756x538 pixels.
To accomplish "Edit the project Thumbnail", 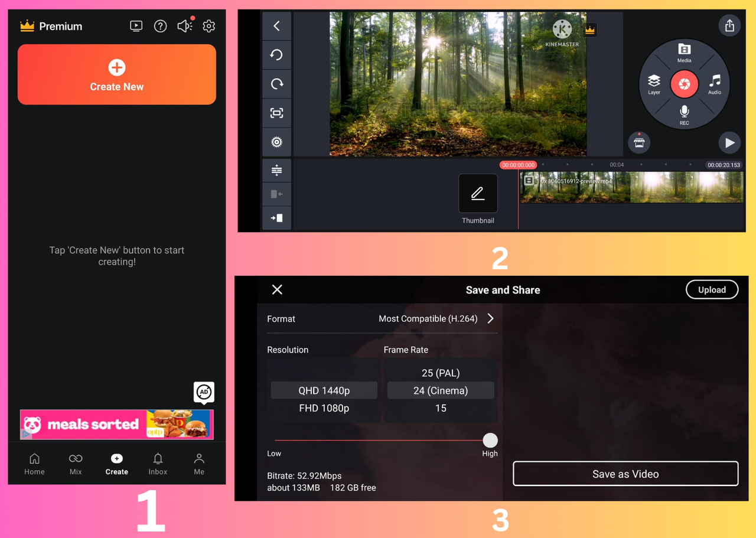I will pyautogui.click(x=478, y=193).
